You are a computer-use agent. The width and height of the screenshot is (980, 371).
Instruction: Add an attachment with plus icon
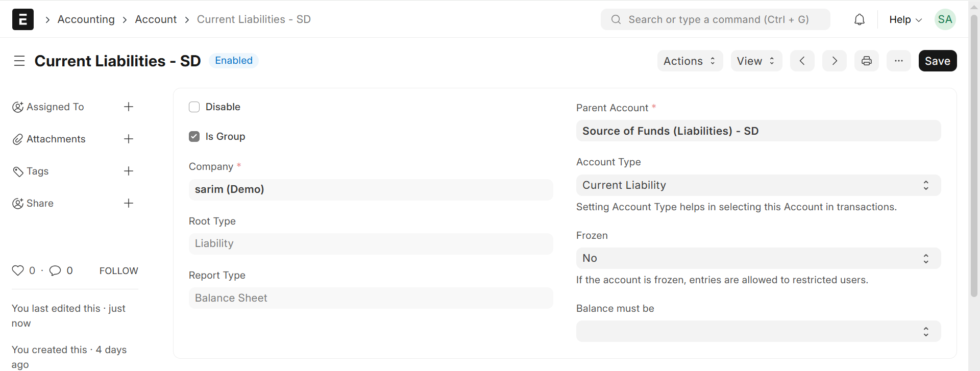[129, 139]
